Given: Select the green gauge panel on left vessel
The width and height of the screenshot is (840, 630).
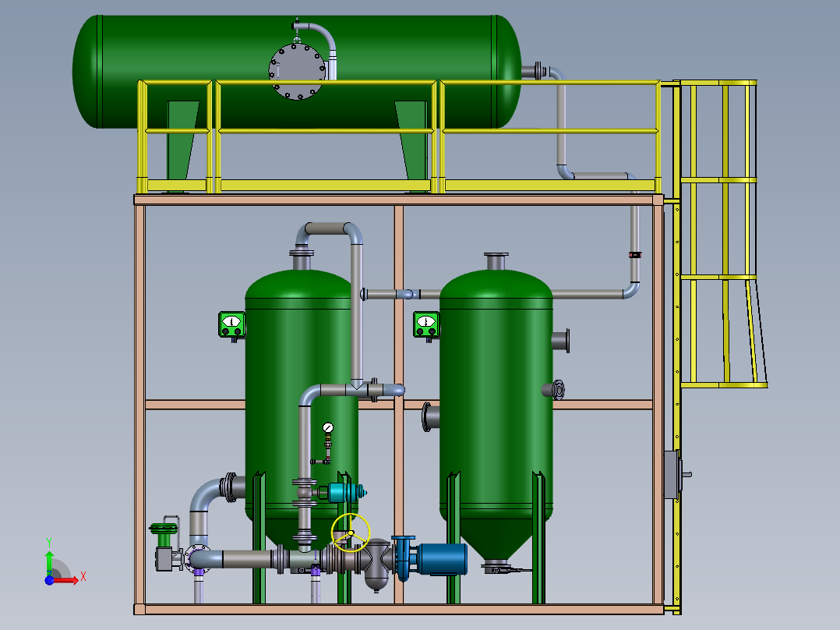Looking at the screenshot, I should (231, 324).
